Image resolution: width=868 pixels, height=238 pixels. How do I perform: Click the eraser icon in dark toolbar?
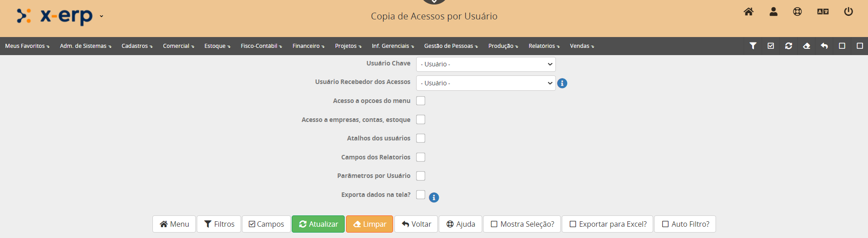point(806,46)
